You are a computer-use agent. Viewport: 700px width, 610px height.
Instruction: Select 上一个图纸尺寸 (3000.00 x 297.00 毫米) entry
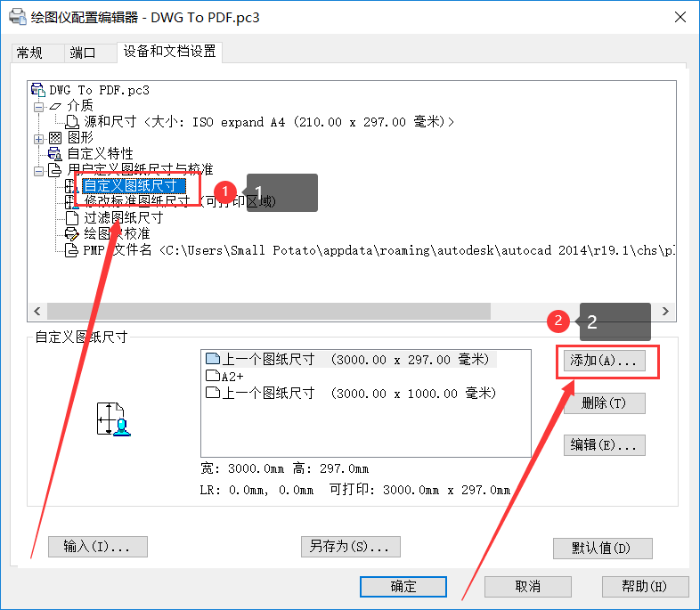coord(350,359)
